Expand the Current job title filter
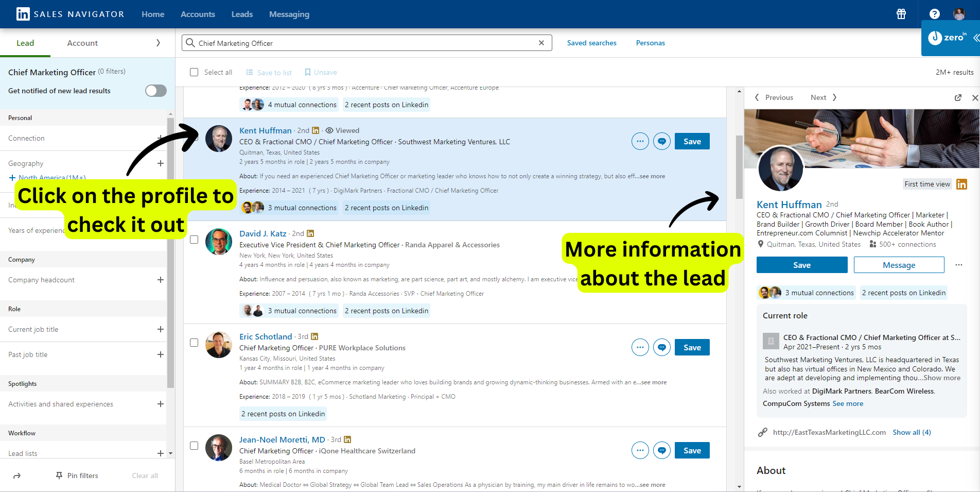The height and width of the screenshot is (492, 980). pos(161,329)
